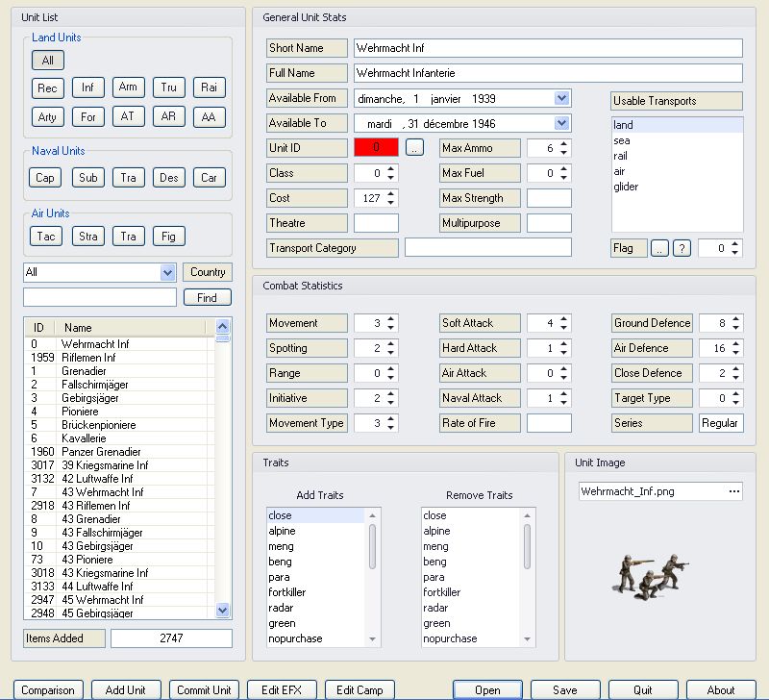Screen dimensions: 769x700
Task: Click the Full Name input field
Action: pyautogui.click(x=548, y=73)
